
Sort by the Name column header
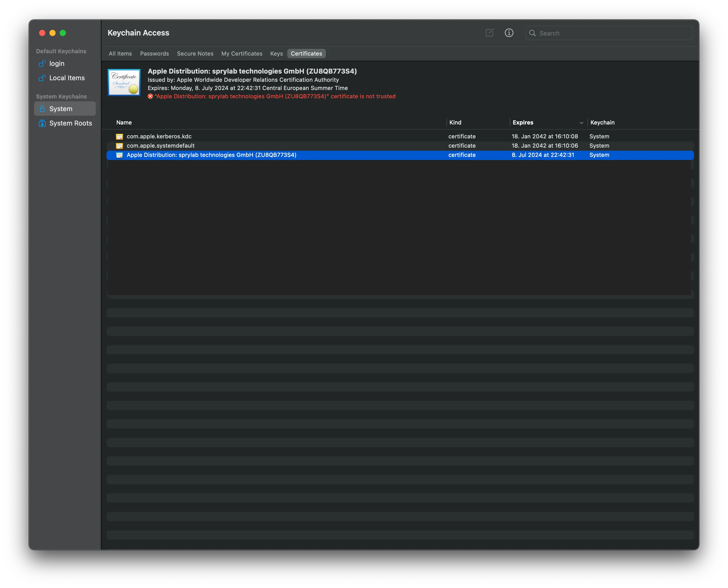pyautogui.click(x=124, y=123)
